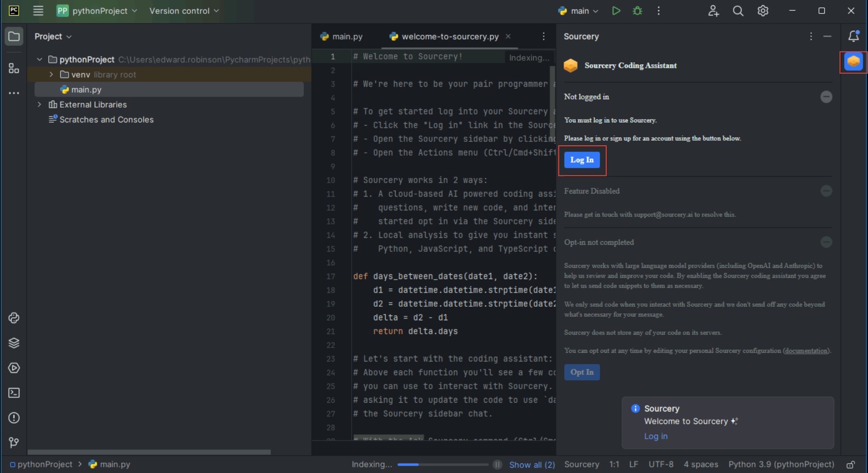Collapse the Feature Disabled section
The image size is (868, 473).
[826, 191]
